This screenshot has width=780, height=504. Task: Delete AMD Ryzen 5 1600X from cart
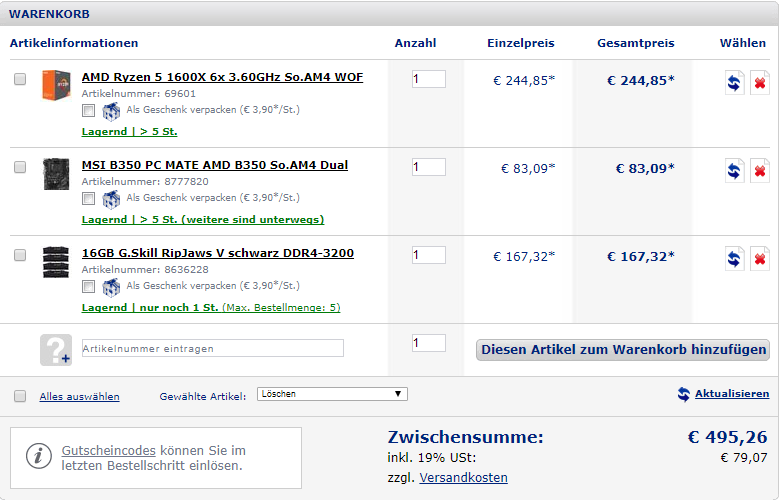(x=760, y=83)
